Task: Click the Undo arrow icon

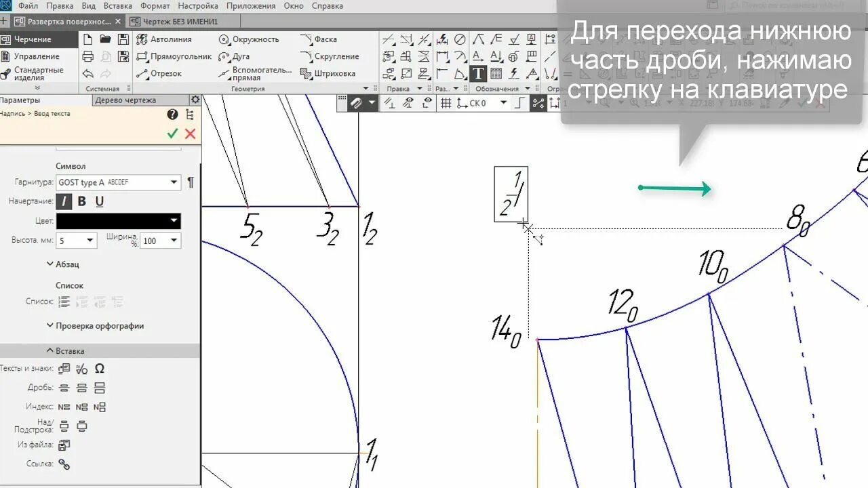Action: 87,73
